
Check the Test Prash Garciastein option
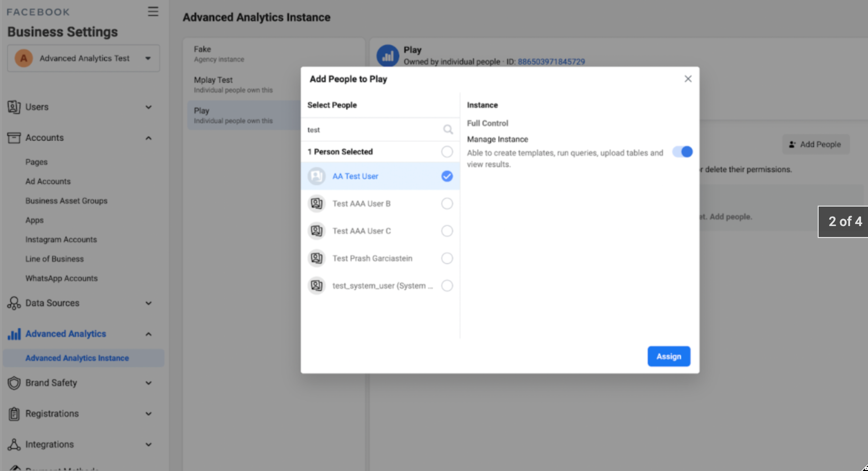point(447,258)
